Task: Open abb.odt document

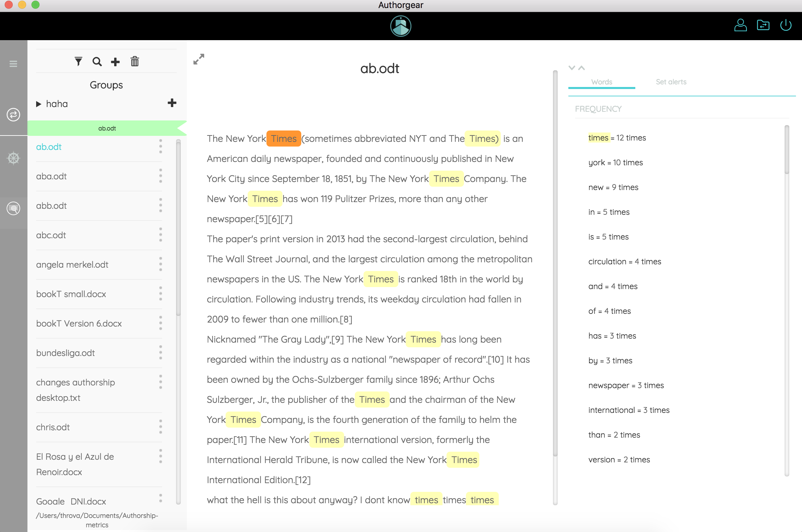Action: [x=51, y=206]
